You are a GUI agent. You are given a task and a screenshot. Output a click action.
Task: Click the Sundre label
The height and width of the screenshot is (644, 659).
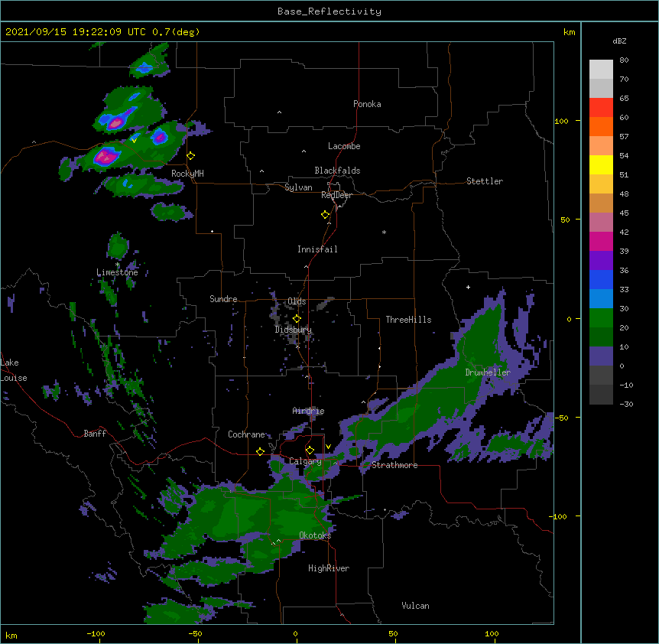click(223, 299)
